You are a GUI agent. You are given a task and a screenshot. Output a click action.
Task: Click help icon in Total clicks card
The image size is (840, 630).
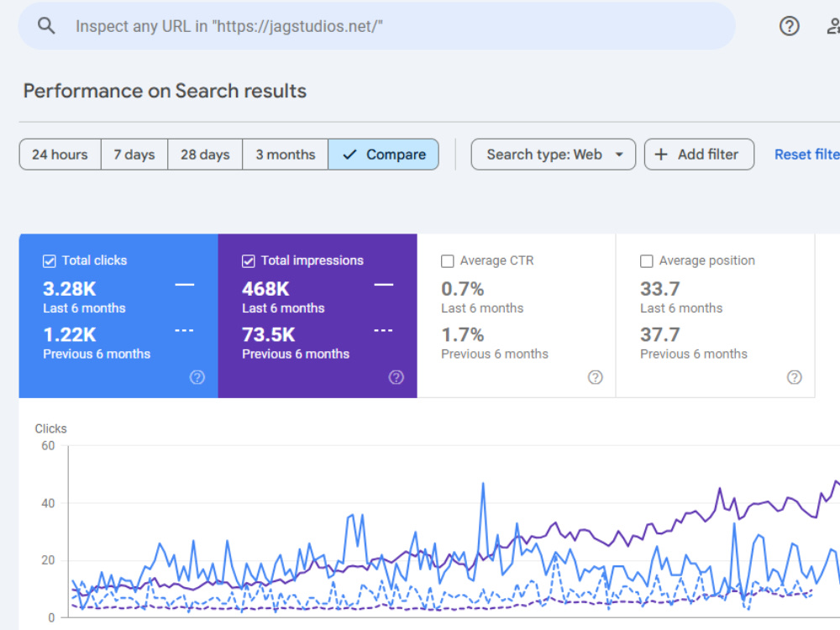(197, 377)
